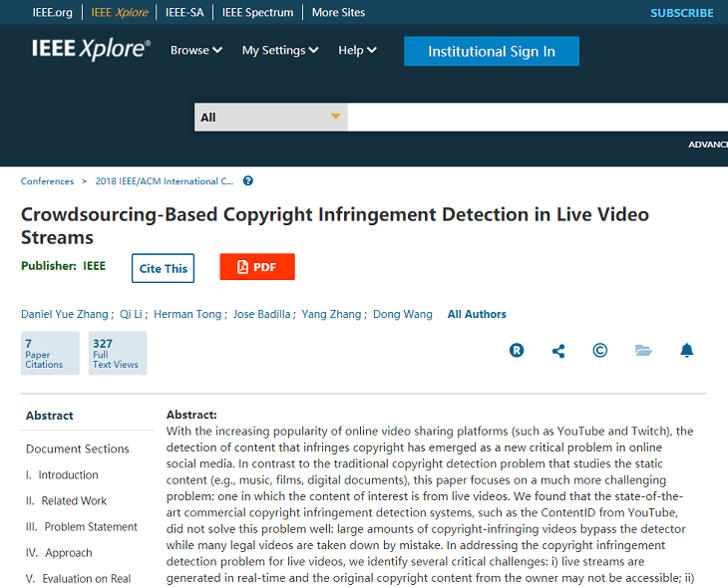Open the IEEE Spectrum site link
The width and height of the screenshot is (728, 587).
click(257, 13)
